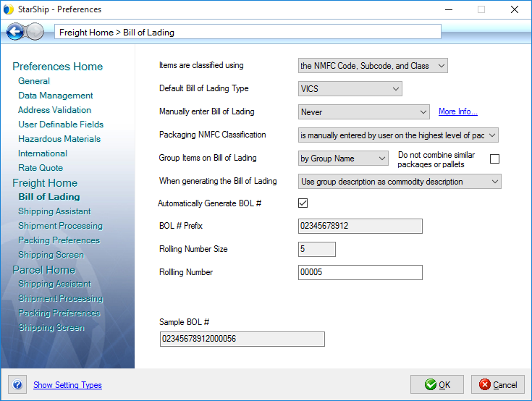
Task: Open the More Info... link
Action: (x=458, y=111)
